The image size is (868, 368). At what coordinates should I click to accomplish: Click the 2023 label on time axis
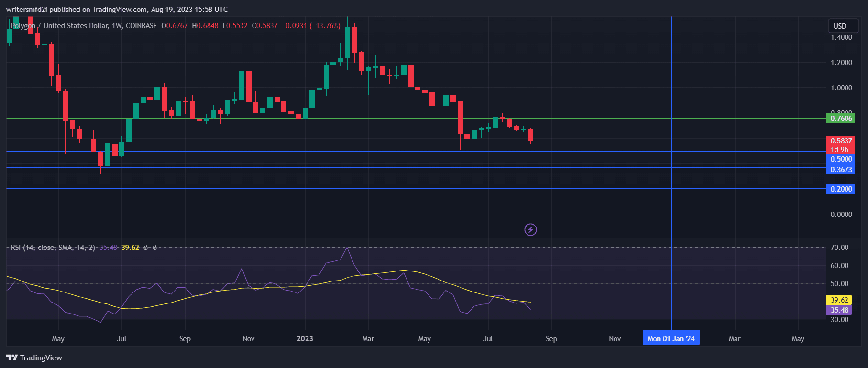click(x=305, y=338)
